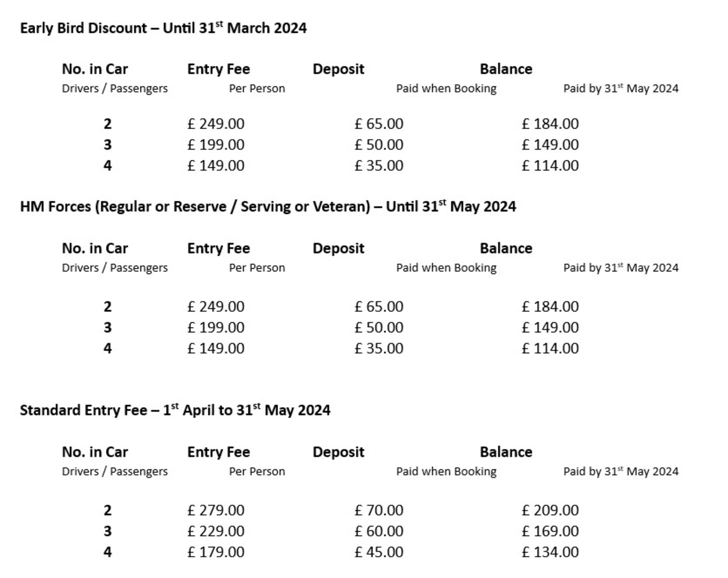The height and width of the screenshot is (578, 728).
Task: Click the Standard Entry Fee heading
Action: tap(175, 410)
